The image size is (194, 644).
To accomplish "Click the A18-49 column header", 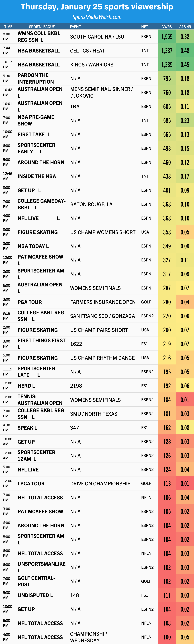I will point(185,27).
